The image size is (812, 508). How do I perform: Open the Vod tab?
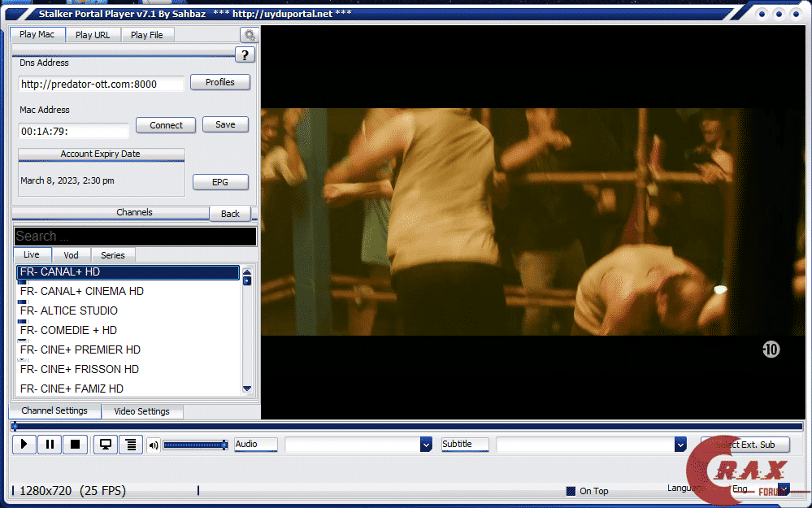coord(72,255)
